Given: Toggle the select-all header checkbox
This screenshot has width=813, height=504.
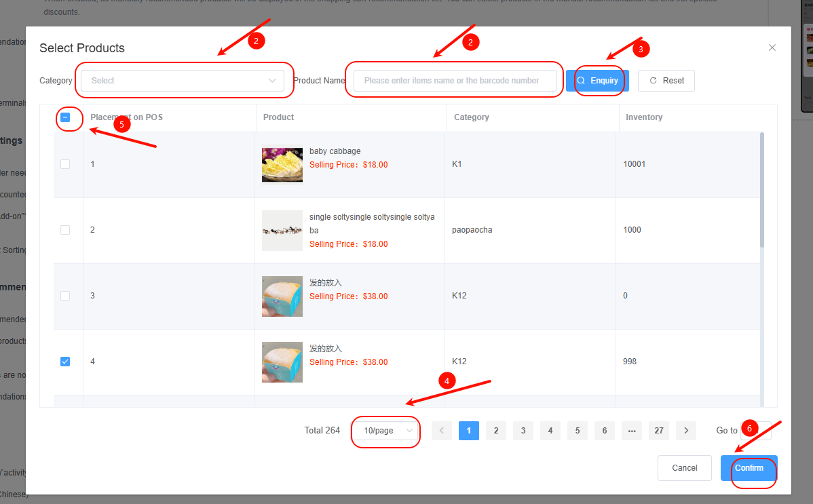Looking at the screenshot, I should (65, 117).
